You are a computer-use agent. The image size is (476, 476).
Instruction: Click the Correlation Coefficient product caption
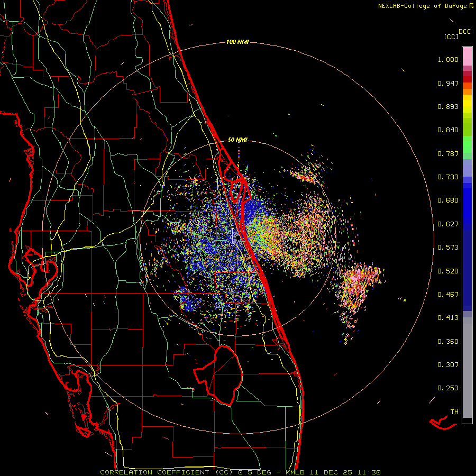(240, 472)
